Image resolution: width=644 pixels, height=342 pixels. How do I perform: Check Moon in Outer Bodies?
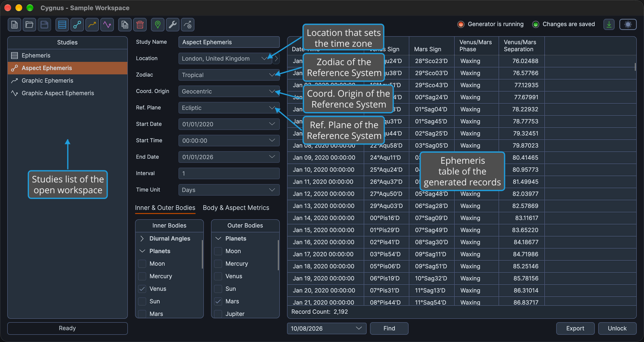218,251
